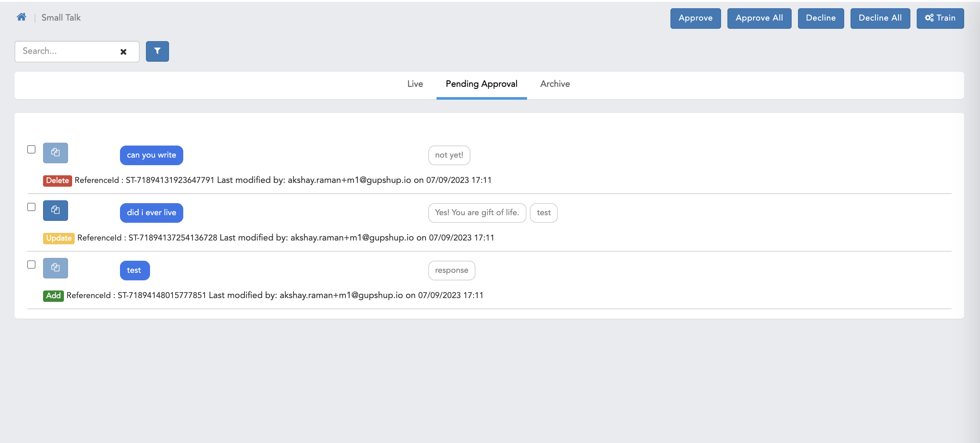Click the filter icon next to search bar
The image size is (980, 443).
[157, 51]
